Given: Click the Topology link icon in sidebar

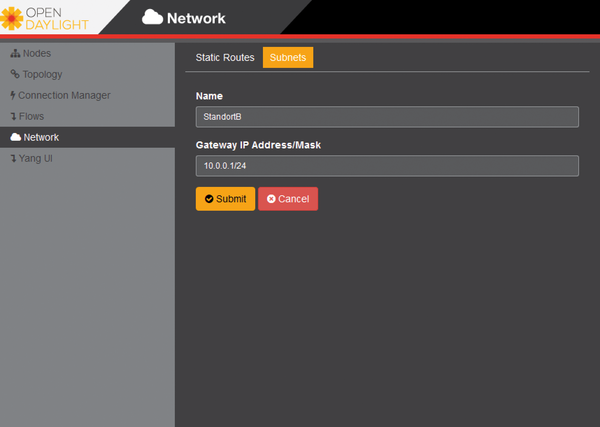Looking at the screenshot, I should pyautogui.click(x=15, y=74).
